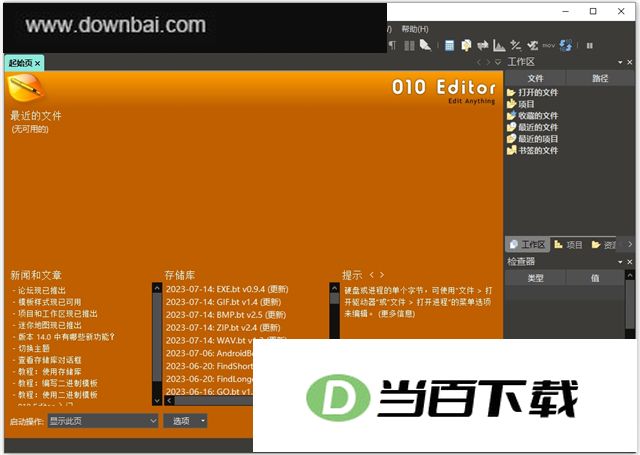
Task: Open the disassembler 'mov' icon
Action: 549,46
